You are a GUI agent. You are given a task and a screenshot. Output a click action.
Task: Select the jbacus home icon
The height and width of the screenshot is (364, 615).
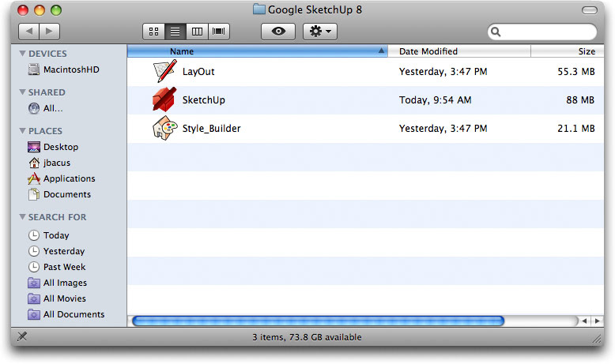point(34,163)
